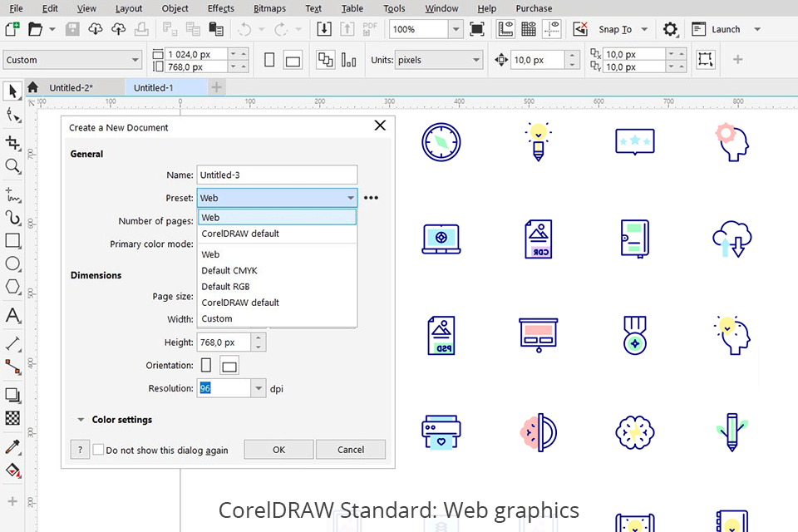
Task: Select the Color Eyedropper tool
Action: tap(12, 446)
